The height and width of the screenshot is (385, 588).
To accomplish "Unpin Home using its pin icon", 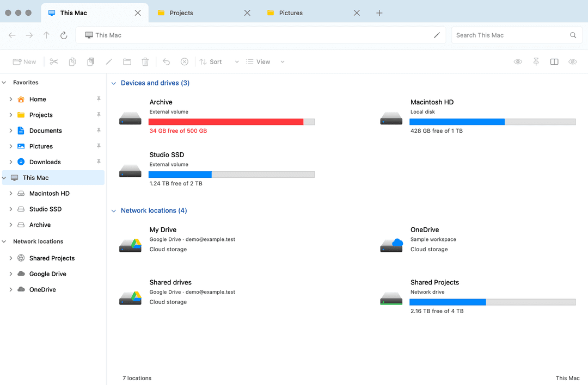I will [x=99, y=99].
